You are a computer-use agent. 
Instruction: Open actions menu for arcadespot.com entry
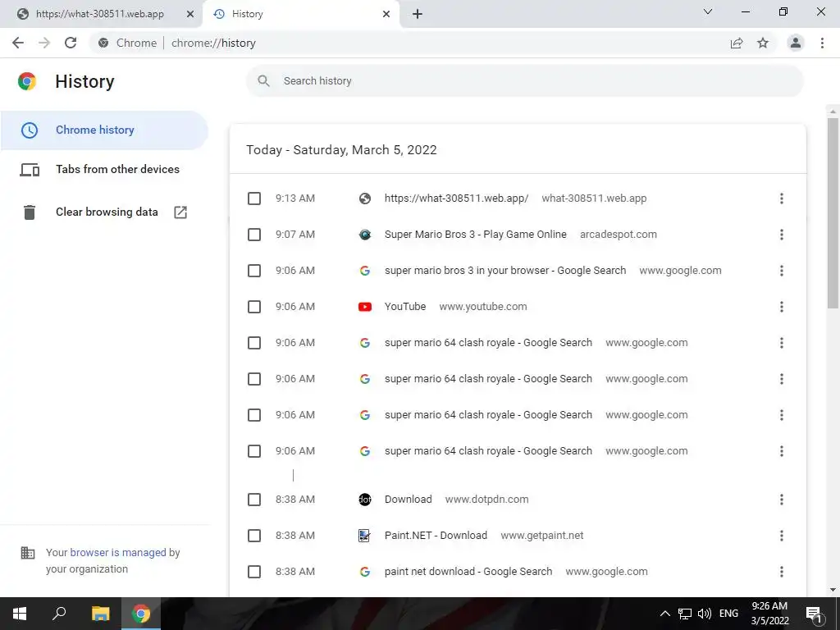pyautogui.click(x=782, y=235)
